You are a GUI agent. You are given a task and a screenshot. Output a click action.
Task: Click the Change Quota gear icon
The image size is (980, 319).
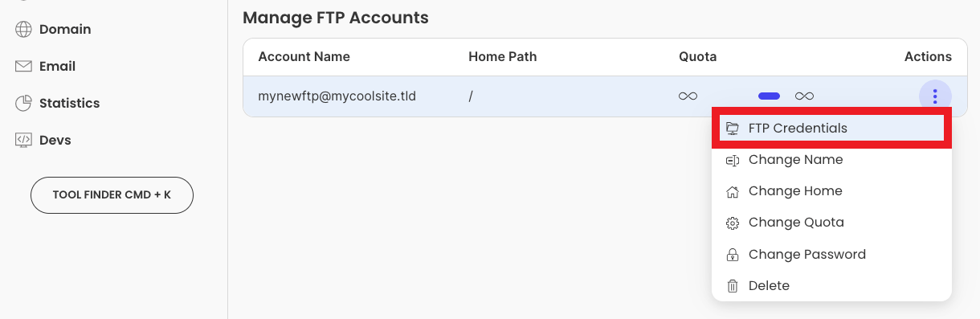732,223
